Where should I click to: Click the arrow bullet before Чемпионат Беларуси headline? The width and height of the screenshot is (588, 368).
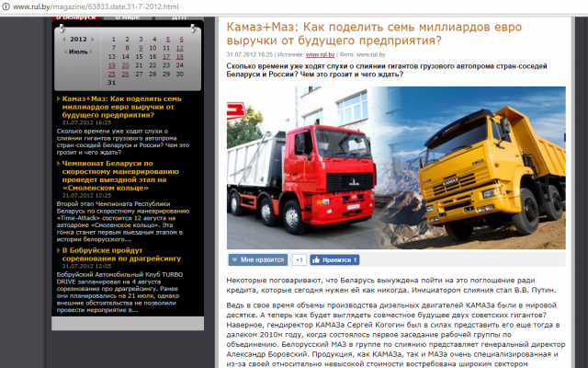click(x=59, y=164)
